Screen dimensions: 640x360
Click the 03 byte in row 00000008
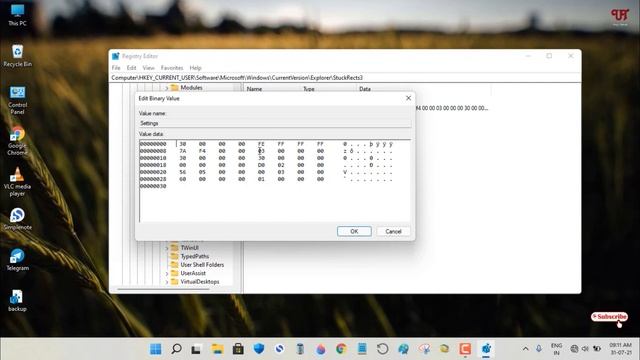pyautogui.click(x=261, y=151)
